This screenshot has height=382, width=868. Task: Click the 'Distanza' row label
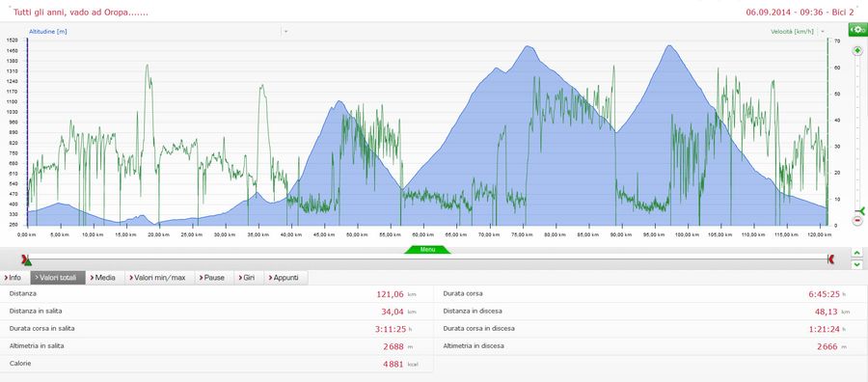(x=23, y=293)
